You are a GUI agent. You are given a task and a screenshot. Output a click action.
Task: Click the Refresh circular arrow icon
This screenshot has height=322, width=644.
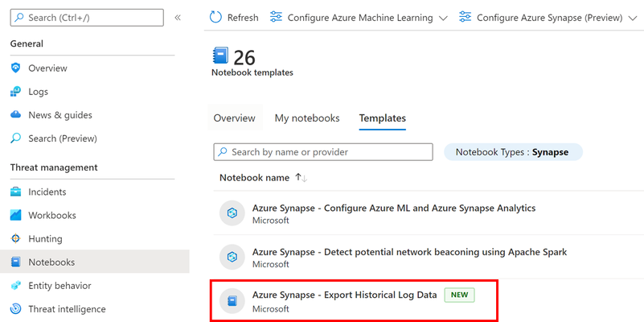(x=215, y=18)
